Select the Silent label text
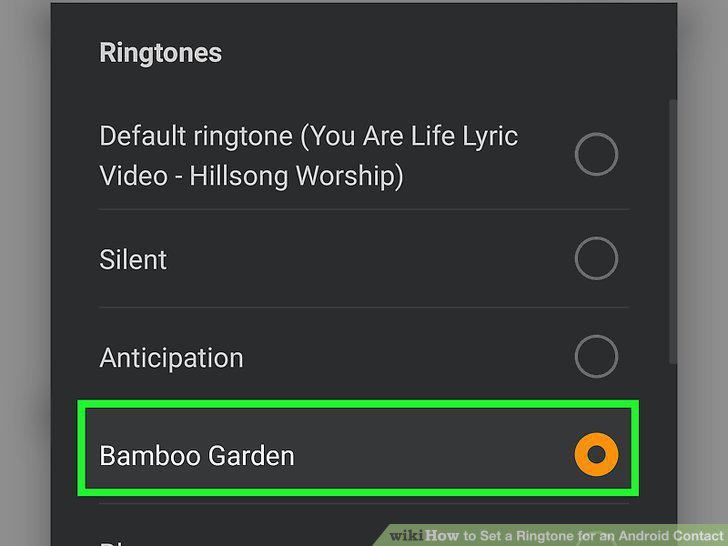This screenshot has width=728, height=546. click(x=133, y=259)
